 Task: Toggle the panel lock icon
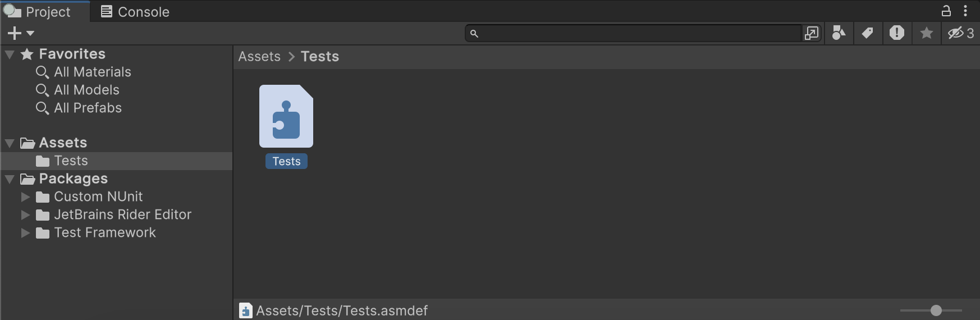tap(946, 11)
